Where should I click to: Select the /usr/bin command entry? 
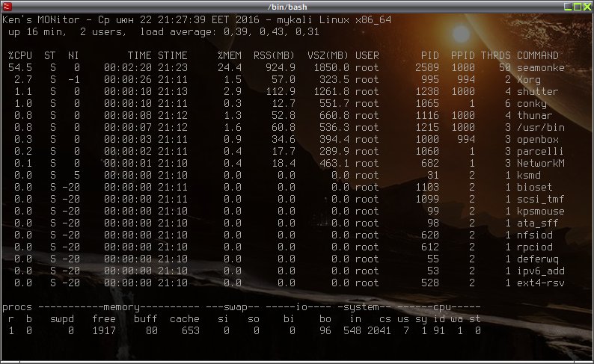541,128
